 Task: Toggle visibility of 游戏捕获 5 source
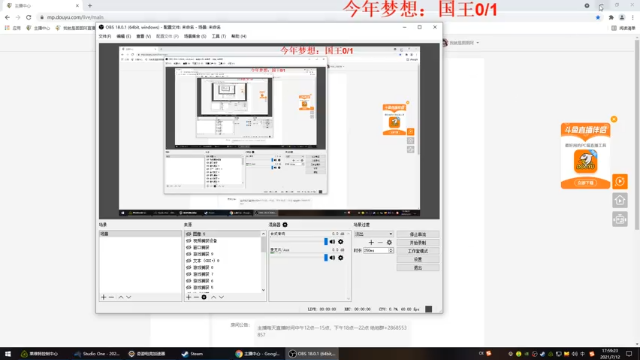pyautogui.click(x=189, y=287)
